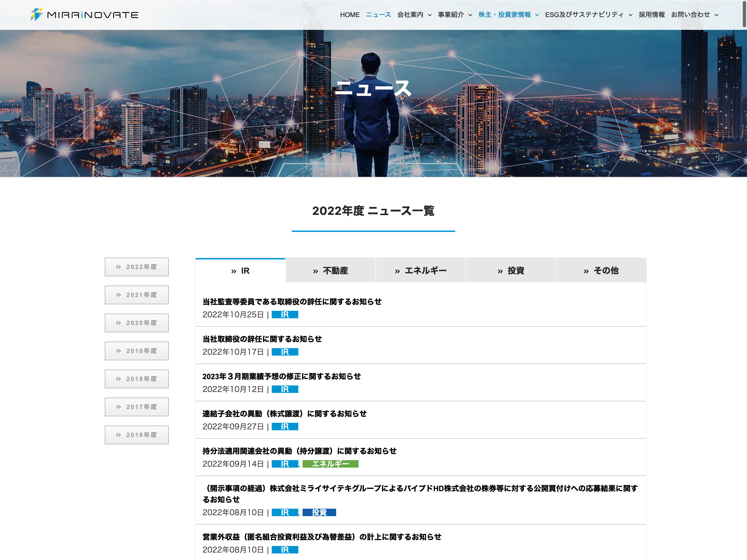The width and height of the screenshot is (747, 560).
Task: Open the 株主・投資家情報 dropdown chevron
Action: [537, 15]
